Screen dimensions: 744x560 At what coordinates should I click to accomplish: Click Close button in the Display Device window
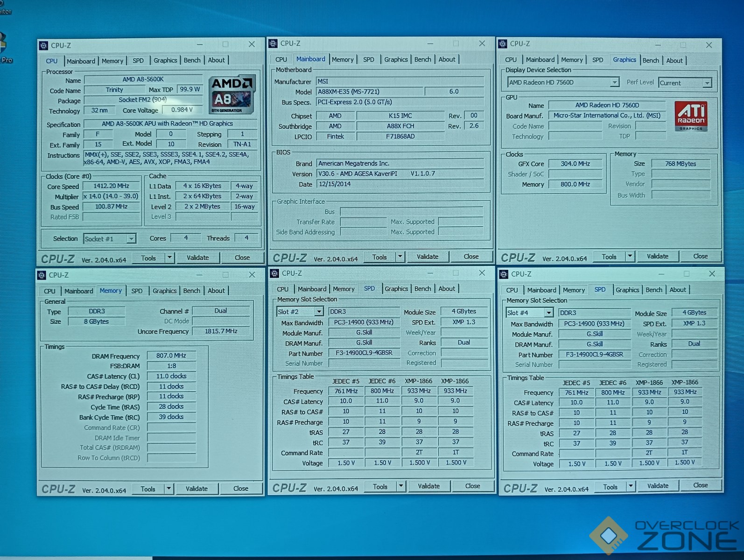[700, 256]
